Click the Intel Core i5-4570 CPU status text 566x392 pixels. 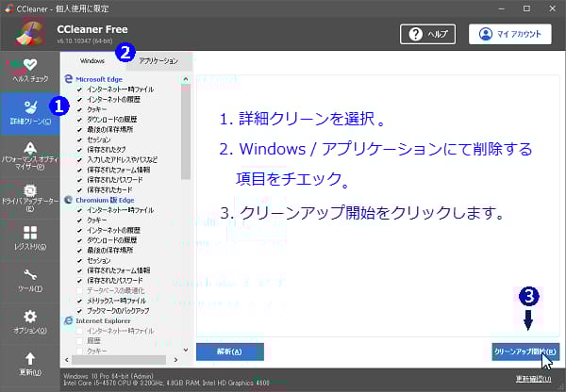click(x=166, y=383)
